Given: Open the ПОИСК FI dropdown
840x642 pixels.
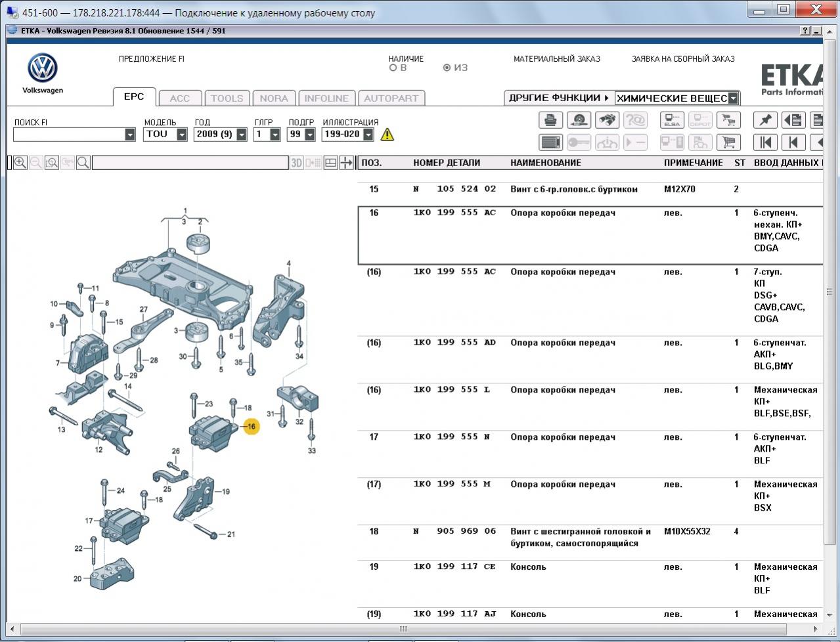Looking at the screenshot, I should tap(130, 135).
